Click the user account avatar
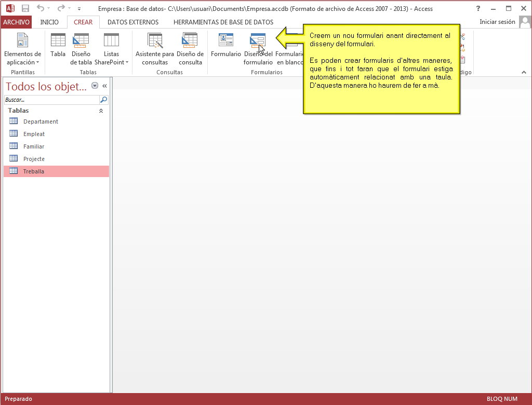 525,22
